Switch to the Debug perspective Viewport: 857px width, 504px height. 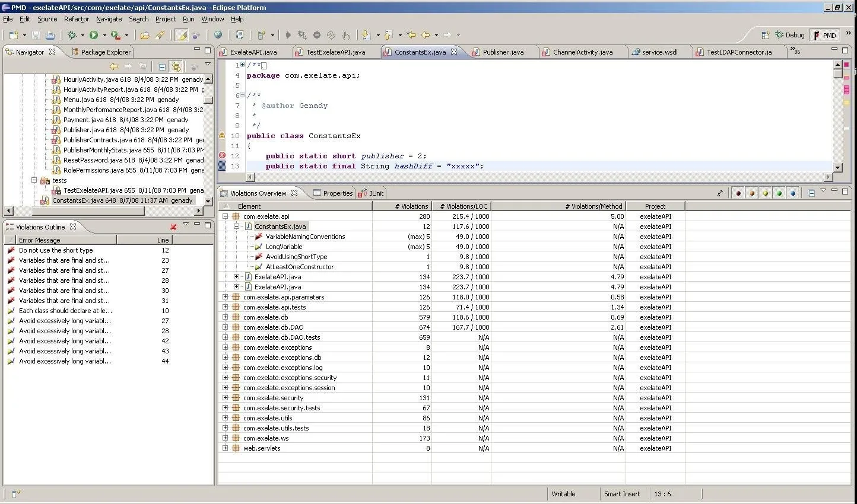pyautogui.click(x=789, y=34)
